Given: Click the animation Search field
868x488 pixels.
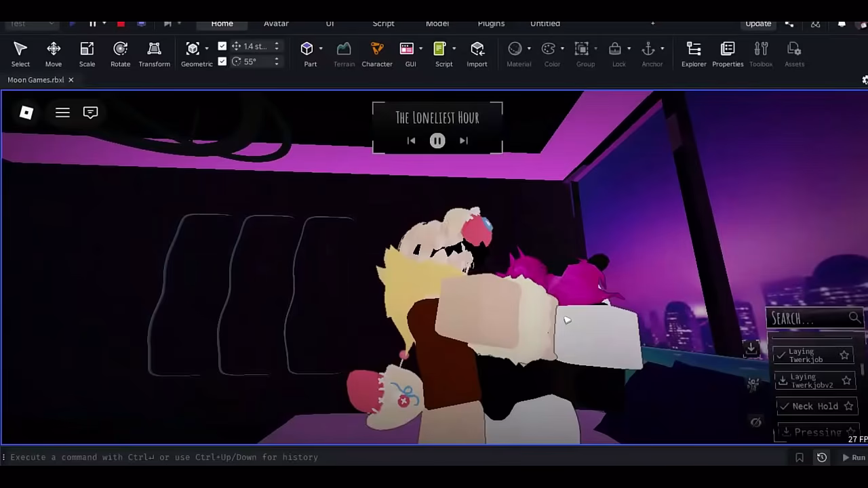Looking at the screenshot, I should [x=810, y=318].
